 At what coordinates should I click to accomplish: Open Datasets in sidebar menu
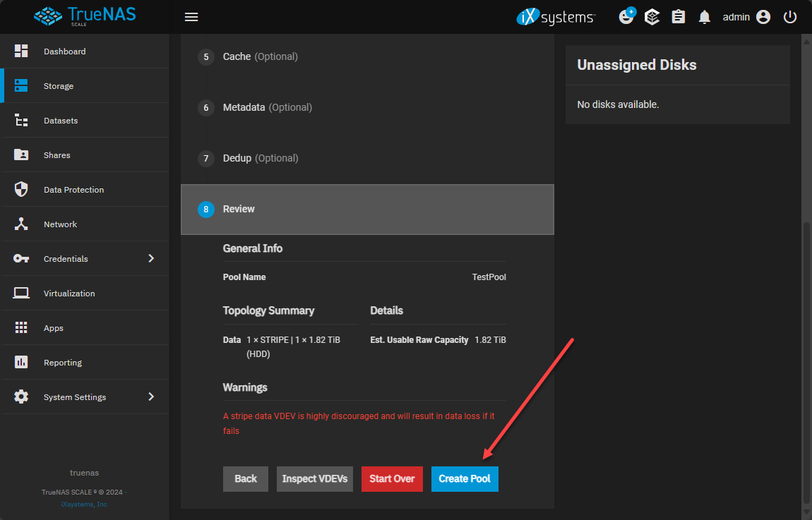[61, 121]
